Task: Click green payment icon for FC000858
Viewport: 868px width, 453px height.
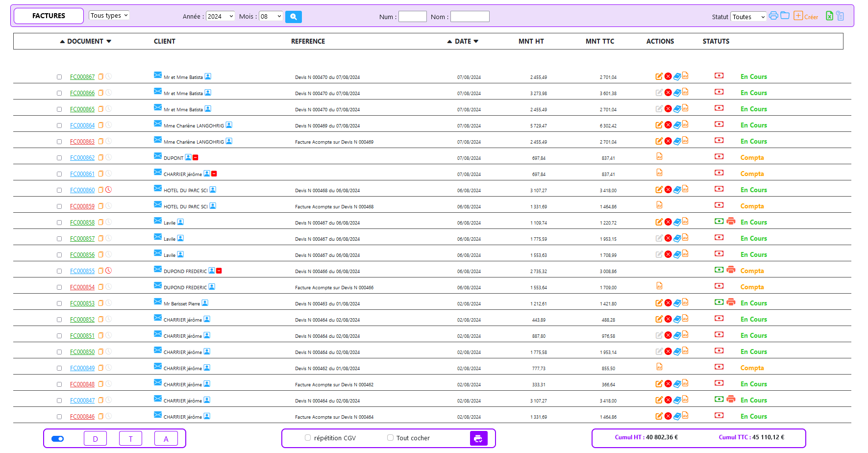Action: [x=719, y=221]
